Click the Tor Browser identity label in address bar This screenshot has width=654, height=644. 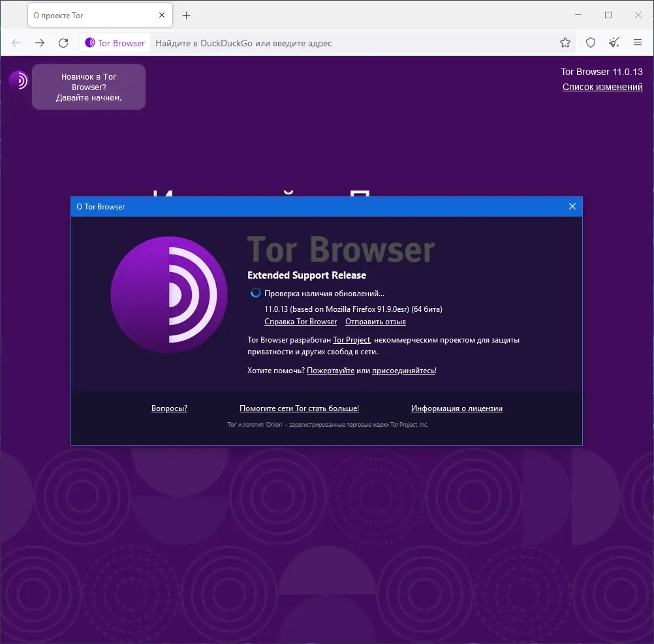point(115,43)
